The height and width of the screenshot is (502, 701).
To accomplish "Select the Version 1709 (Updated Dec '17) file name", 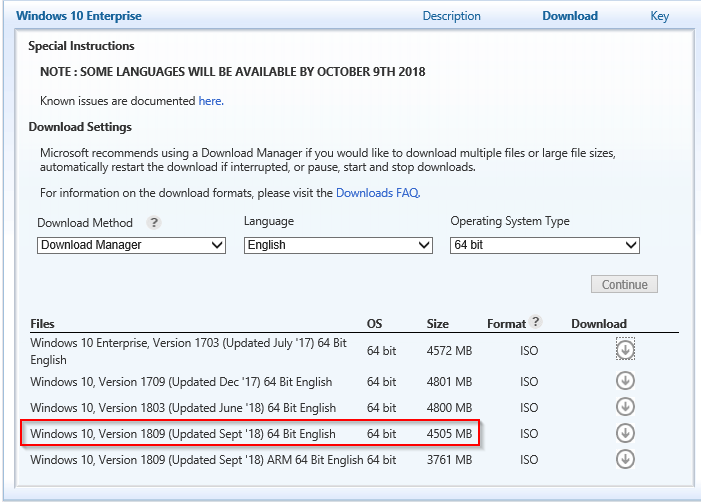I will (181, 382).
